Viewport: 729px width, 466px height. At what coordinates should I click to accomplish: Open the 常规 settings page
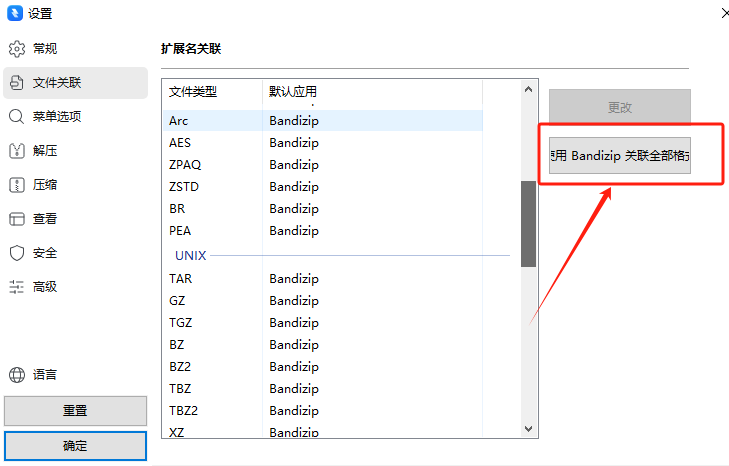[75, 48]
